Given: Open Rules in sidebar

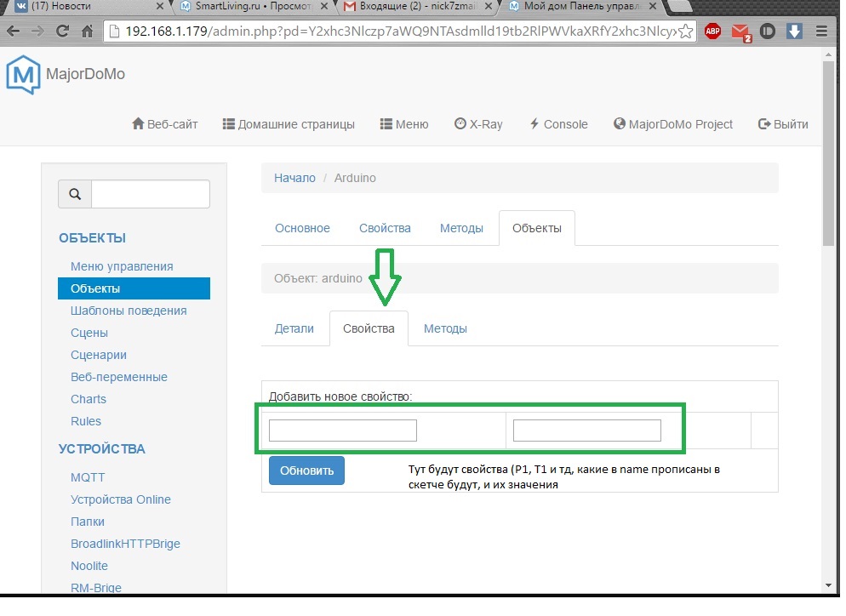Looking at the screenshot, I should coord(86,421).
